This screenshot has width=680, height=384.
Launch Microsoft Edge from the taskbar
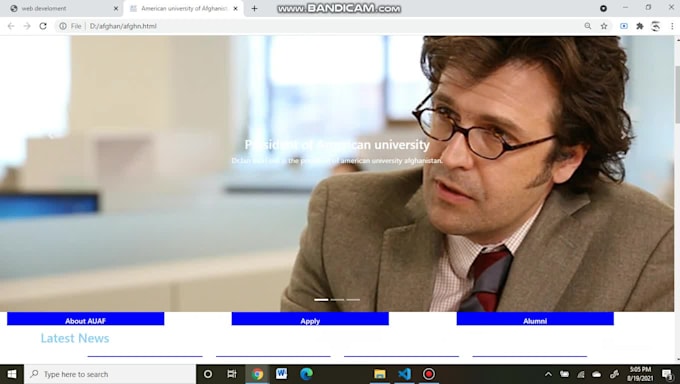[x=306, y=374]
